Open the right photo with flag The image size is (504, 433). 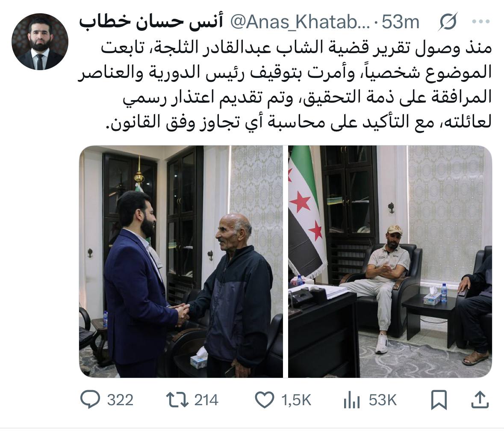390,261
